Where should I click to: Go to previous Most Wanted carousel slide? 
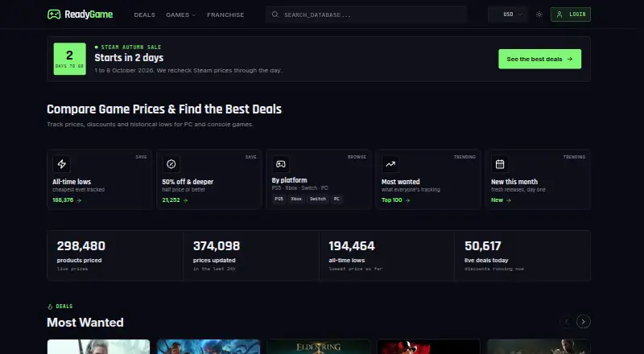pos(567,322)
